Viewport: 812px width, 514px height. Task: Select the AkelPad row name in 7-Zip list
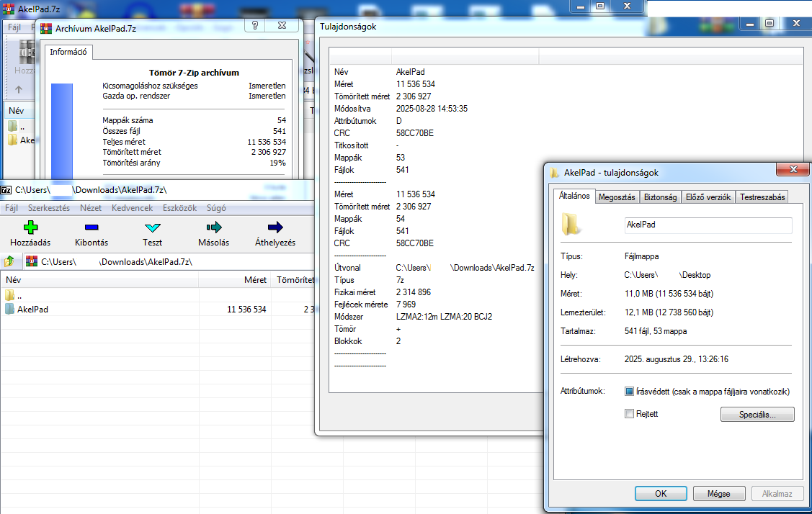click(32, 309)
